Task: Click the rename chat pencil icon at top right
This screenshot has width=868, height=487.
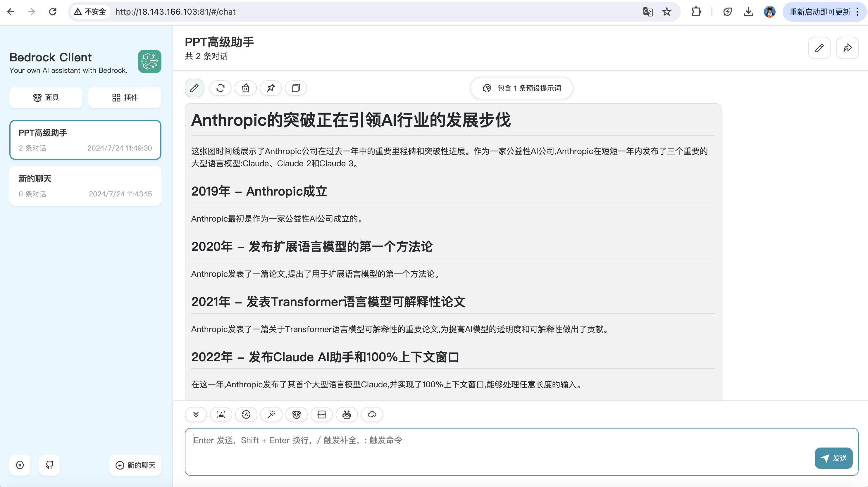Action: (819, 48)
